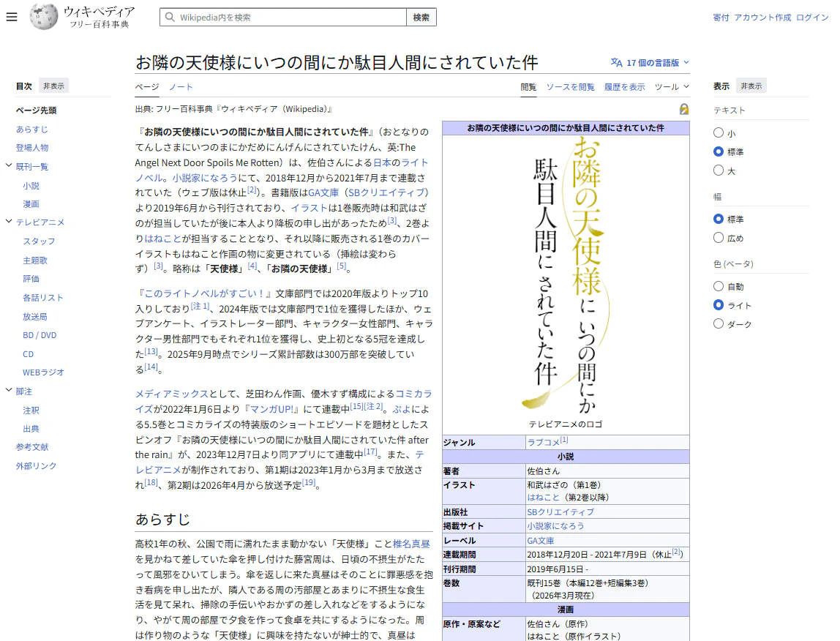
Task: Jump to あらすじ in contents
Action: (x=31, y=130)
